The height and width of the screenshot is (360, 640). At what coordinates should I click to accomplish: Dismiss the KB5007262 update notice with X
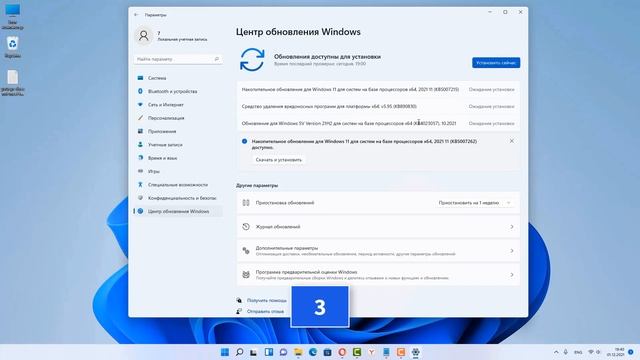(x=511, y=141)
